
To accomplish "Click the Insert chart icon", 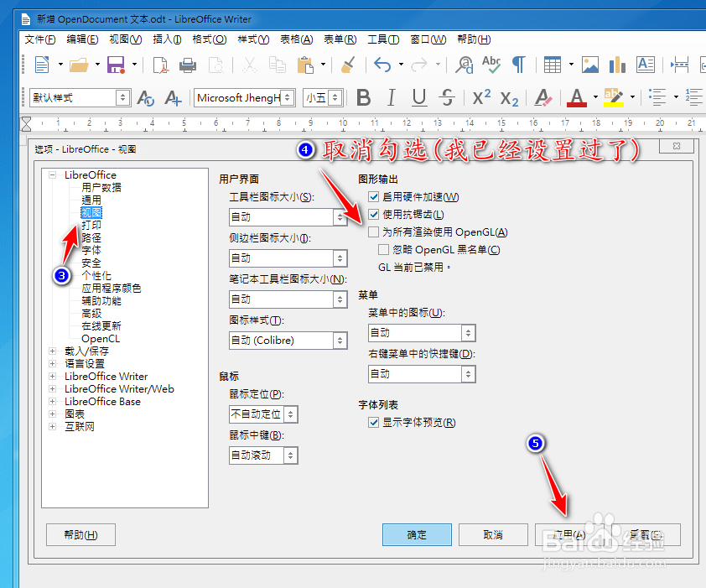I will 617,65.
